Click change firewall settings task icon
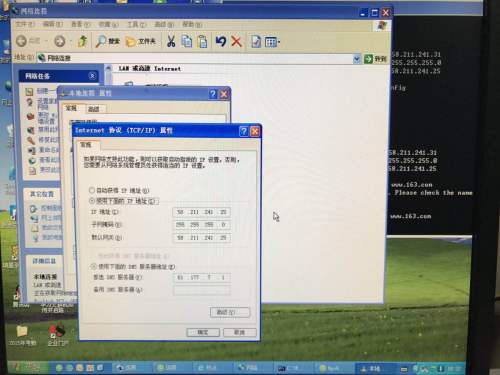500x375 pixels. coord(31,116)
